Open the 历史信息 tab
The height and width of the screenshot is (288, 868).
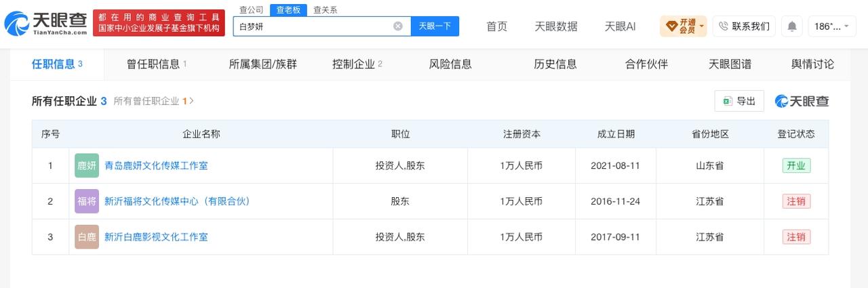point(555,64)
